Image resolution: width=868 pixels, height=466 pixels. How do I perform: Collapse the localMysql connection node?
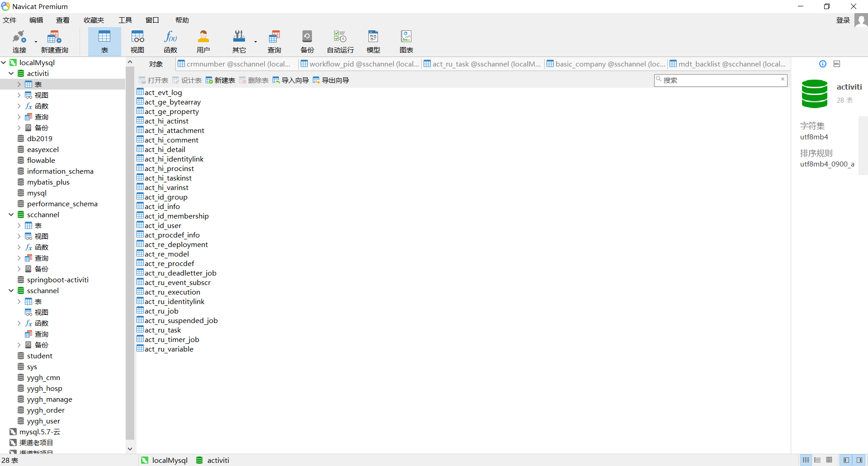(4, 62)
